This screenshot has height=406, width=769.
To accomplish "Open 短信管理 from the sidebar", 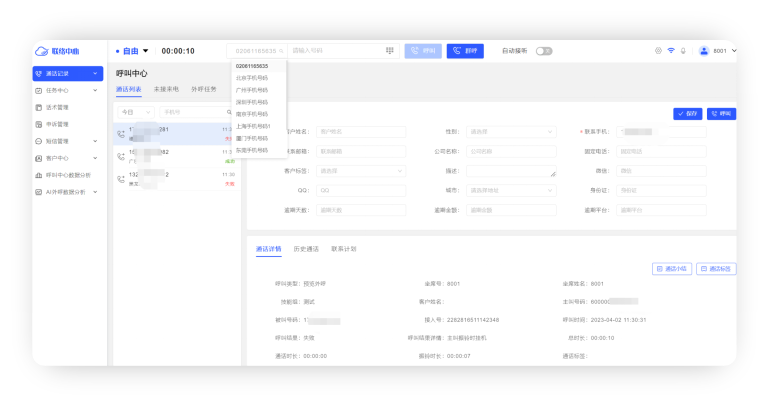I will point(57,141).
